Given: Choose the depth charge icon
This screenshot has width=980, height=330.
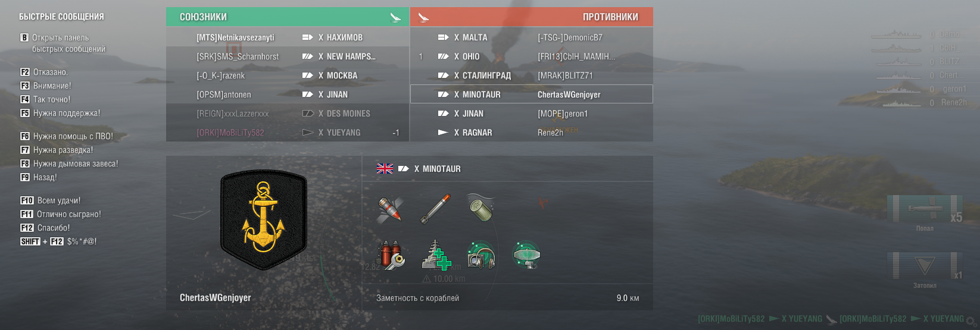Looking at the screenshot, I should coord(481,208).
